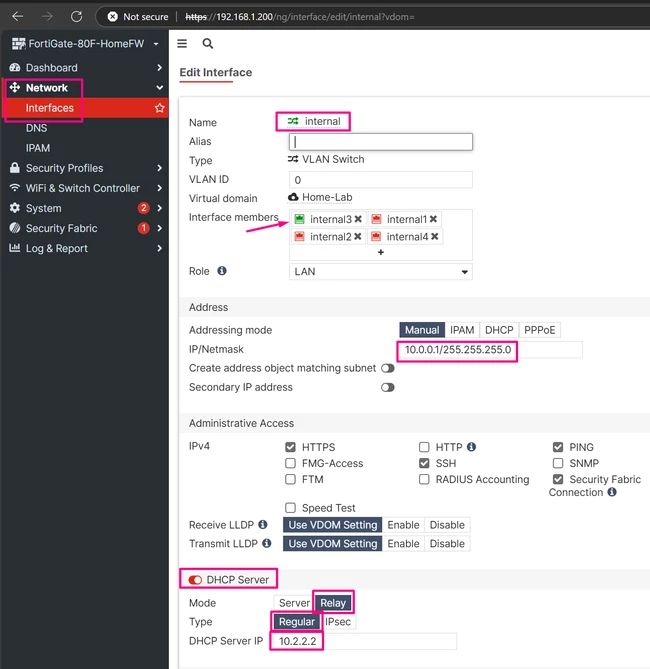
Task: Check RADIUS Accounting checkbox
Action: coord(424,479)
